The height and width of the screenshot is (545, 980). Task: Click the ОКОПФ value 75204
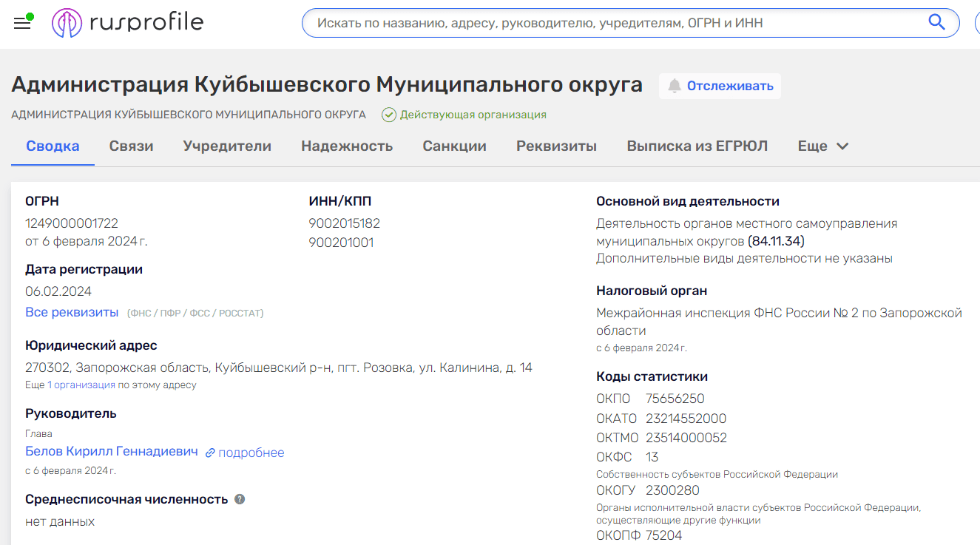click(663, 535)
